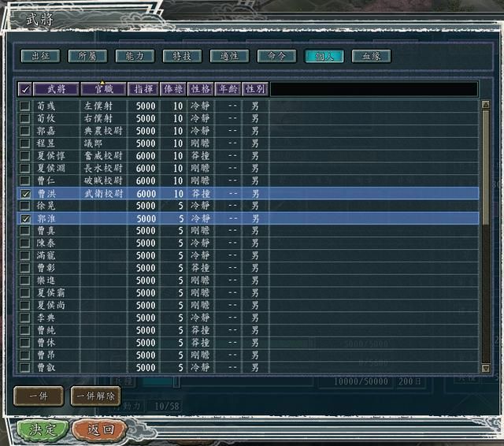This screenshot has height=446, width=504.
Task: Click the 一併 select-all button
Action: 39,396
